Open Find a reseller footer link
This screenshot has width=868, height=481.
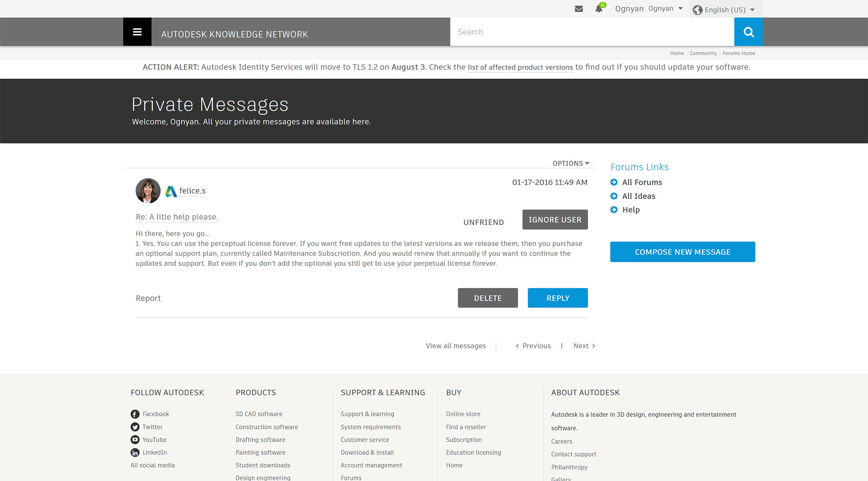[x=466, y=427]
